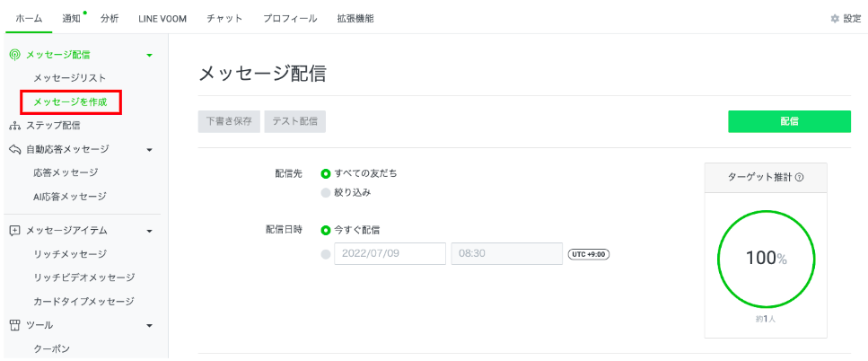
Task: Collapse the メッセージアイテム section arrow
Action: (x=149, y=231)
